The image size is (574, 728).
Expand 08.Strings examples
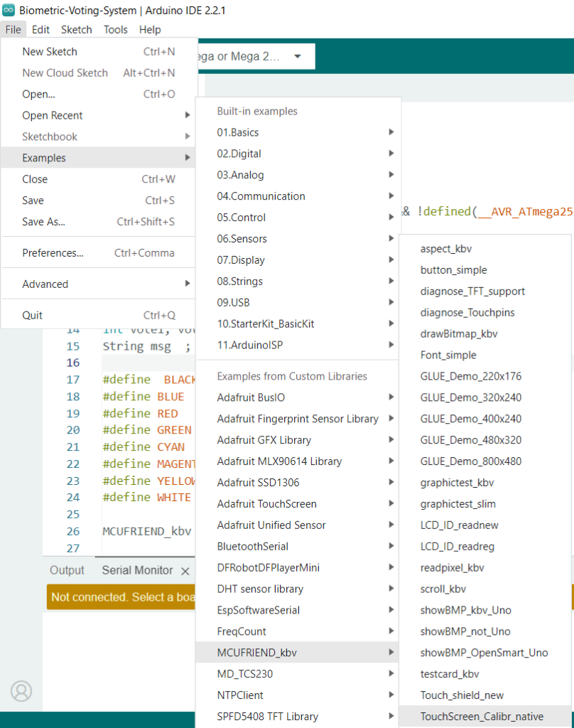click(x=298, y=282)
